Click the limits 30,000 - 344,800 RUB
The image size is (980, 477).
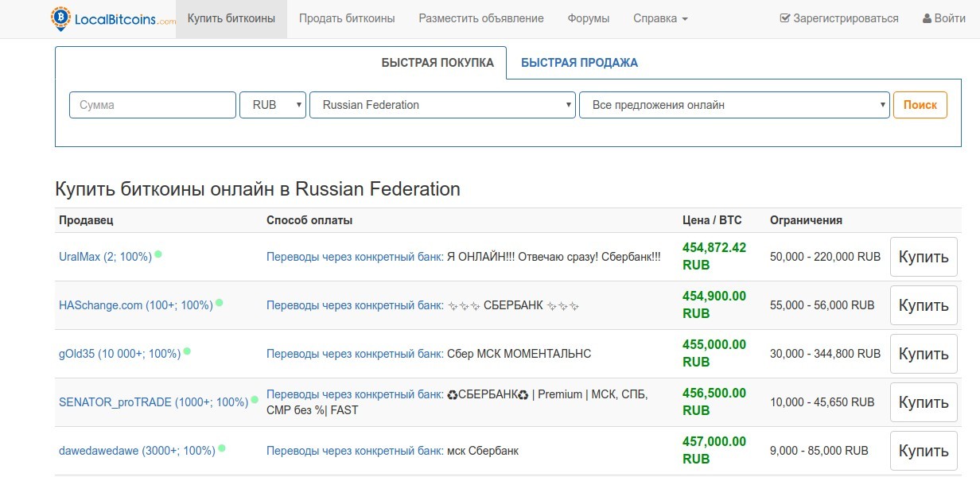pos(825,354)
